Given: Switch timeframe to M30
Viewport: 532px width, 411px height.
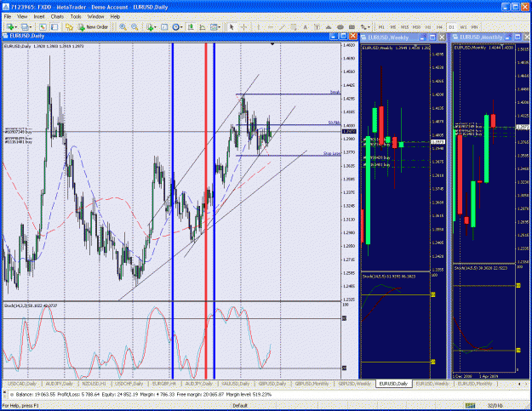Looking at the screenshot, I should click(x=416, y=27).
